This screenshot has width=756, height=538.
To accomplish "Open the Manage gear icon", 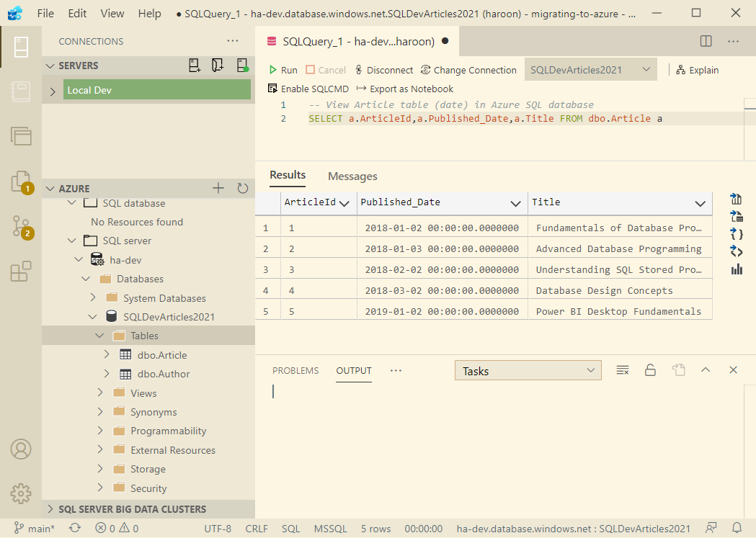I will point(20,493).
